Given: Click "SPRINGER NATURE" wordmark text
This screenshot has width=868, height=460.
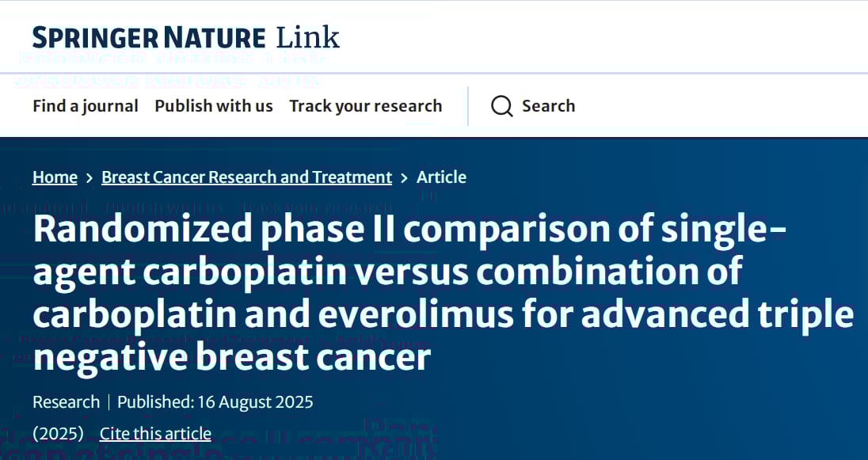Looking at the screenshot, I should (x=149, y=38).
